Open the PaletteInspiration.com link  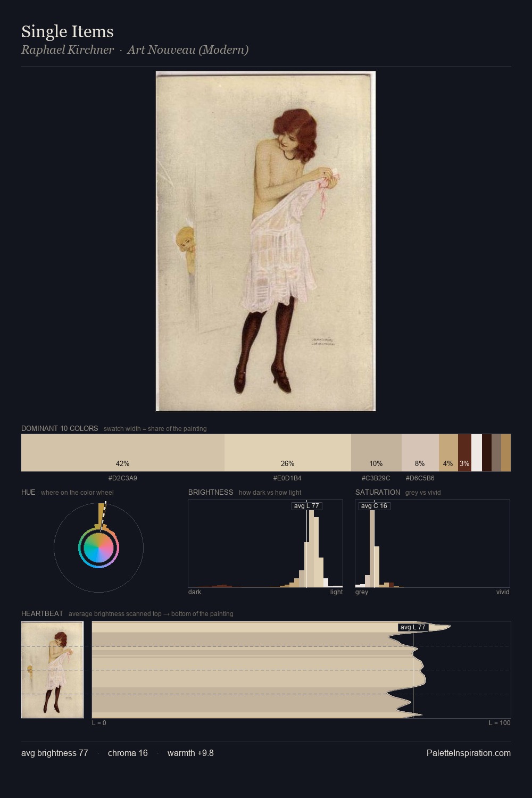tap(469, 753)
